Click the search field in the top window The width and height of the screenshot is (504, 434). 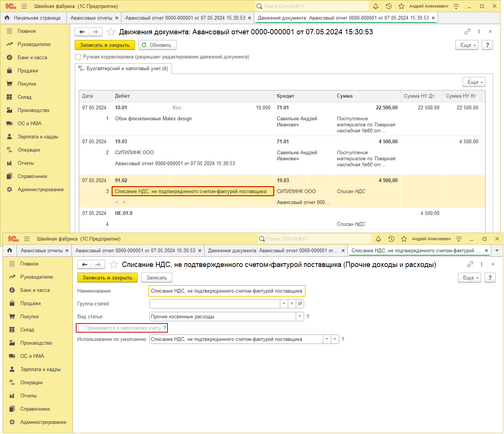click(312, 6)
